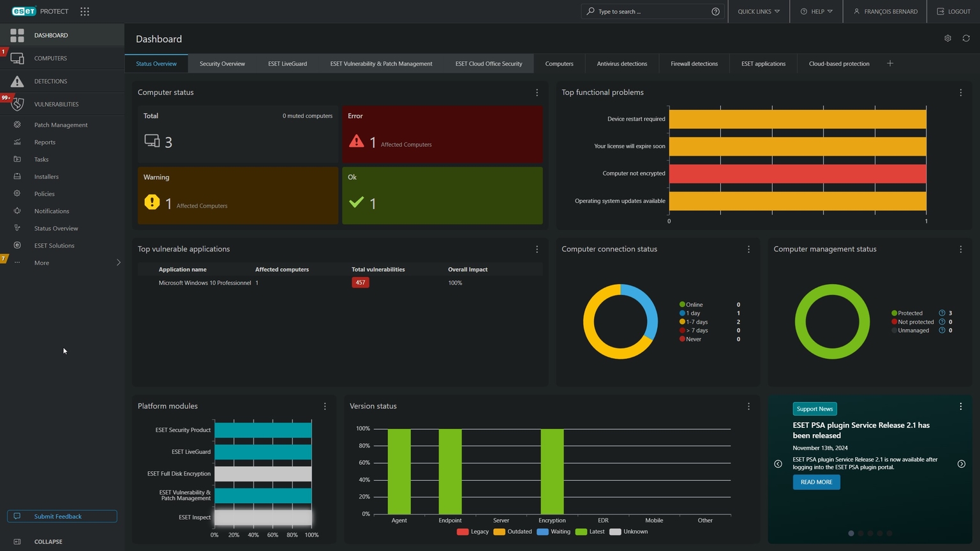Add a new dashboard tab with plus
This screenshot has height=551, width=980.
(x=890, y=63)
